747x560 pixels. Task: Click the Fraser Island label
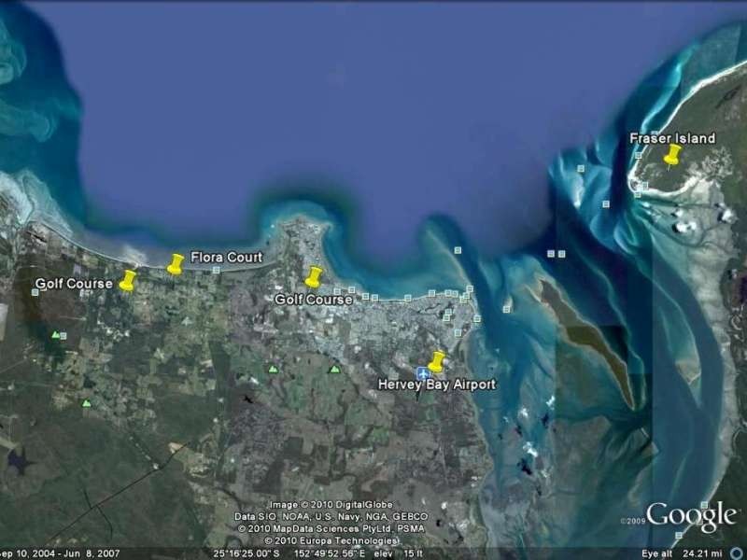click(674, 137)
